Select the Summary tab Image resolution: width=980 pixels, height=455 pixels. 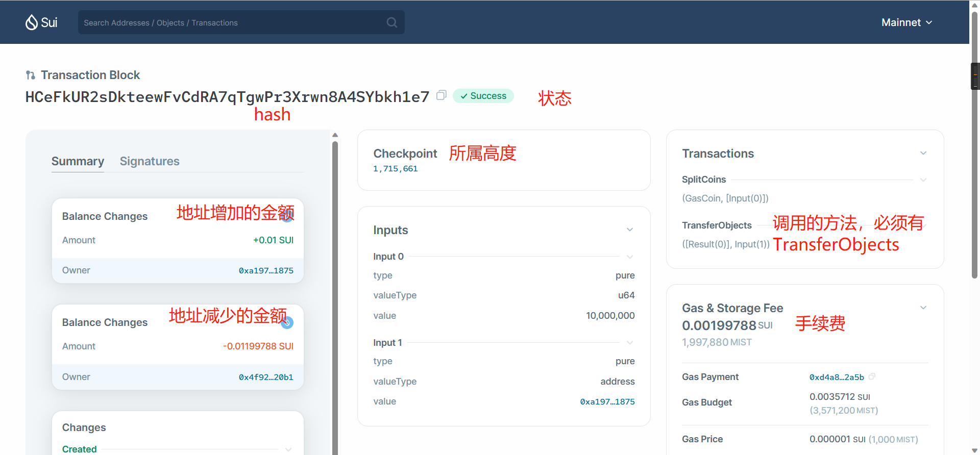[x=78, y=161]
